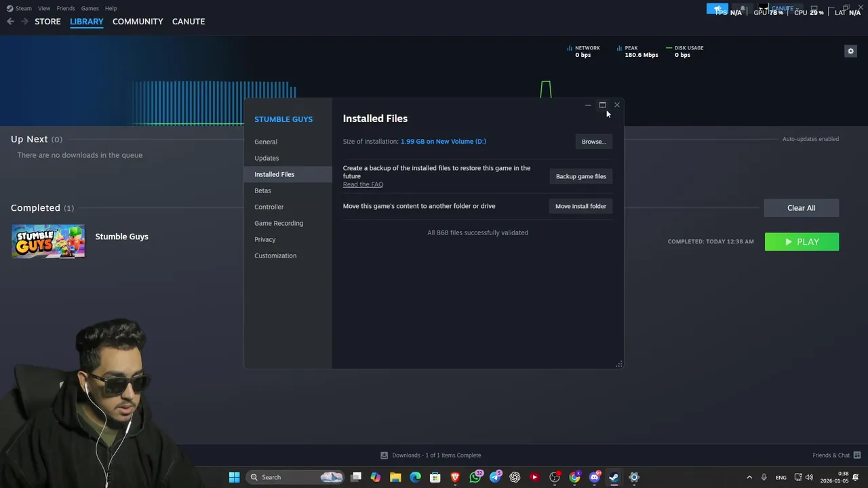Open the volume tray icon
The width and height of the screenshot is (868, 488).
[x=809, y=477]
